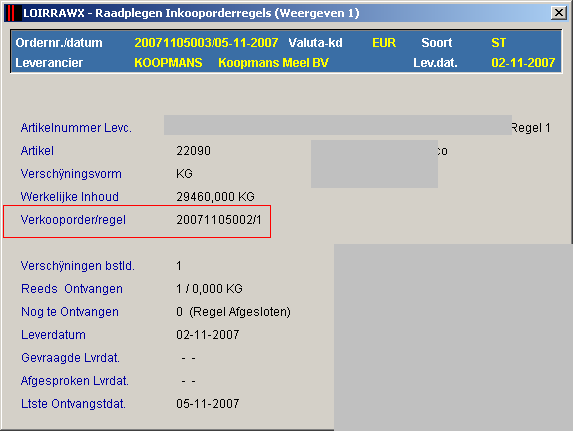Click the Werkelijke Inhoud 29460,000 KG value
Viewport: 573px width, 431px height.
coord(215,197)
